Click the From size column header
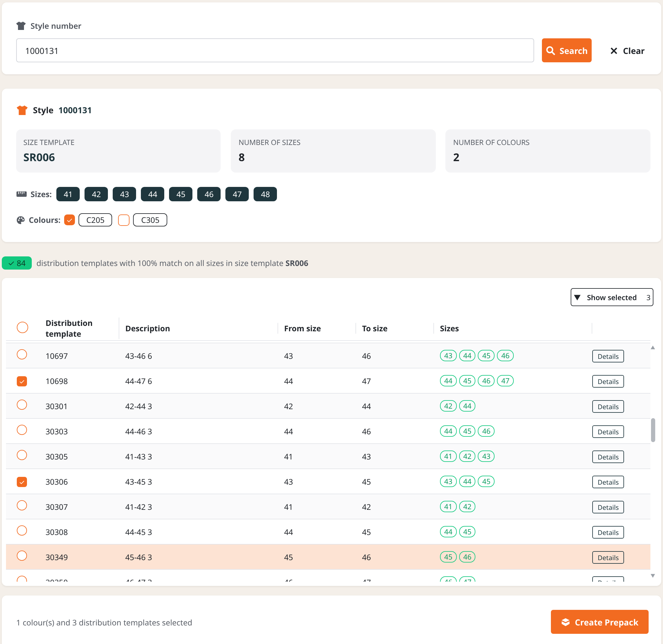The width and height of the screenshot is (663, 644). click(302, 328)
